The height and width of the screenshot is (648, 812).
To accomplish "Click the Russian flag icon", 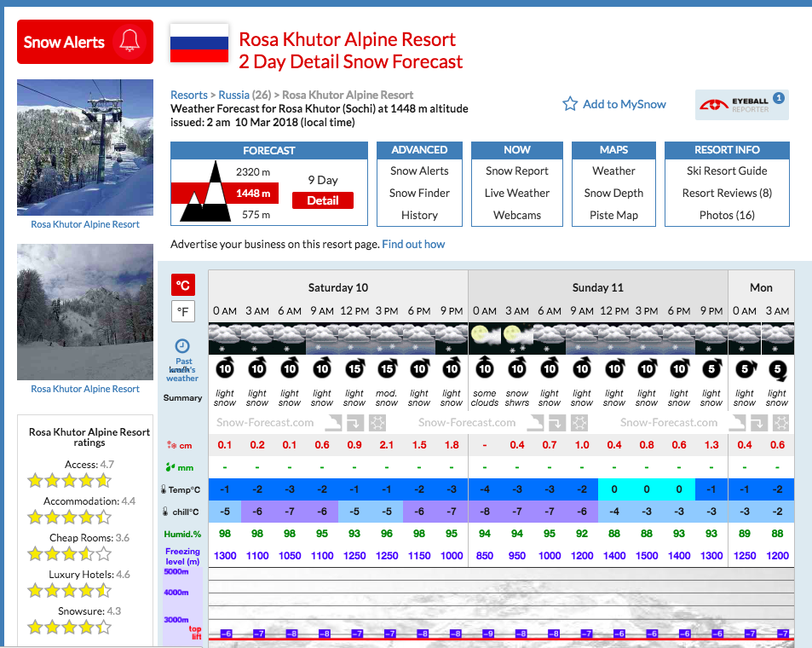I will 199,43.
